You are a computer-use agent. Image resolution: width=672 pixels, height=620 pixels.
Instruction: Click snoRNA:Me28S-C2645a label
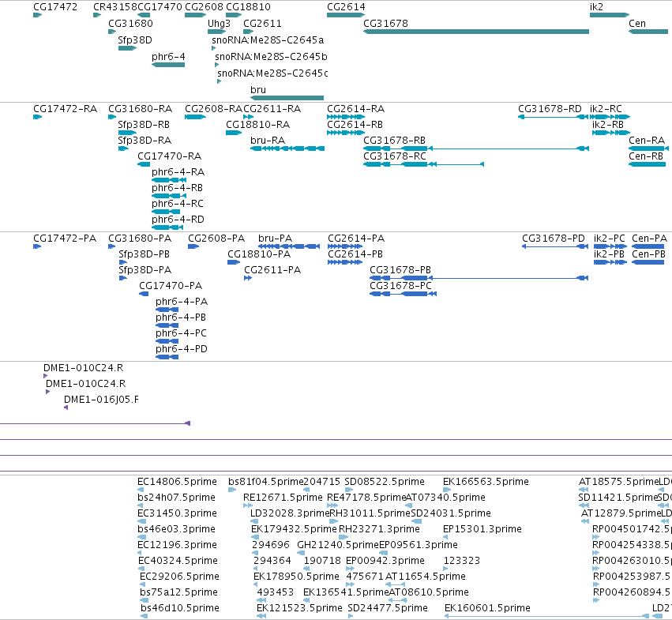268,39
